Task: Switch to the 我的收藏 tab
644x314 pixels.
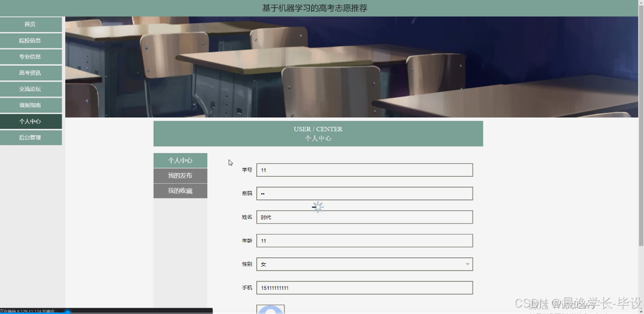Action: click(x=180, y=191)
